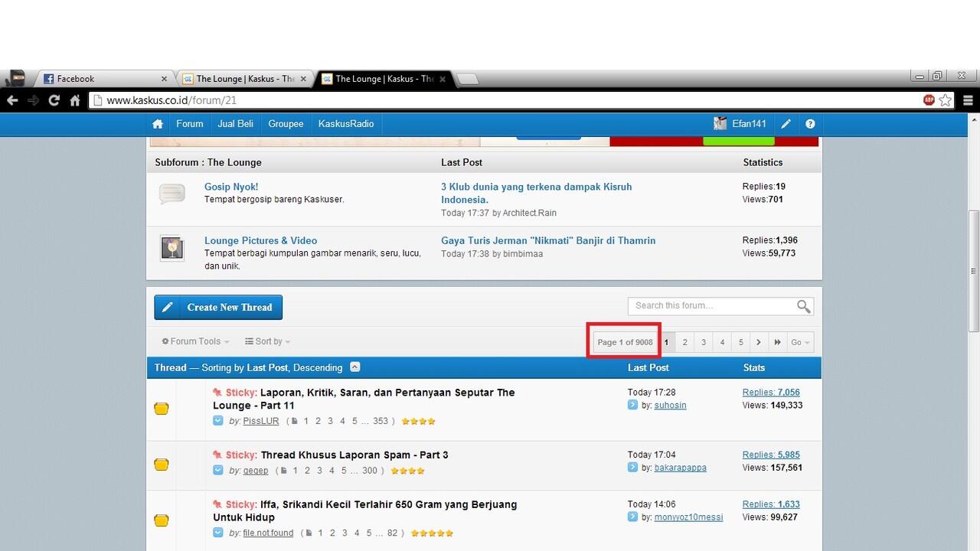The width and height of the screenshot is (980, 551).
Task: Open Gaya Turis Jerman last post link
Action: (548, 240)
